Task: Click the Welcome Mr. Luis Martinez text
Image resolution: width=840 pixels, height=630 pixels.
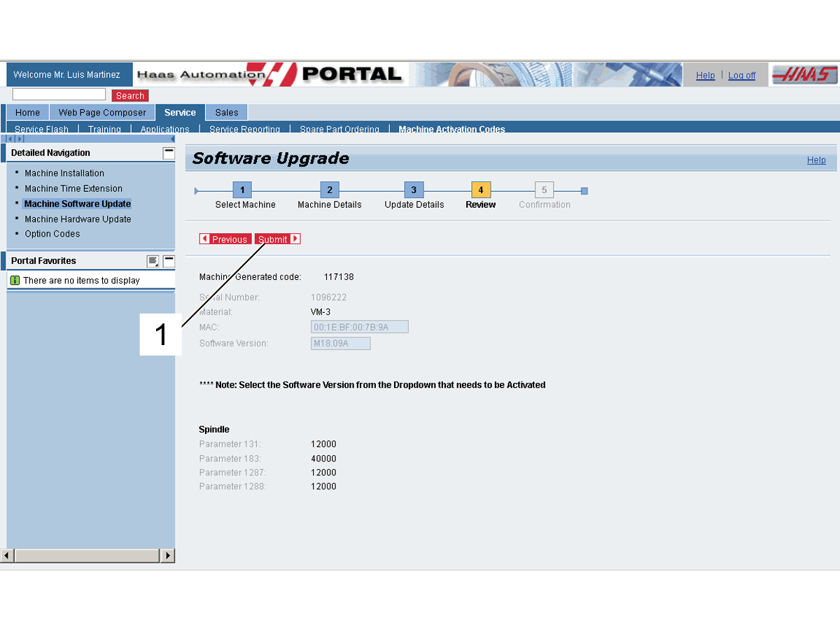Action: 66,75
